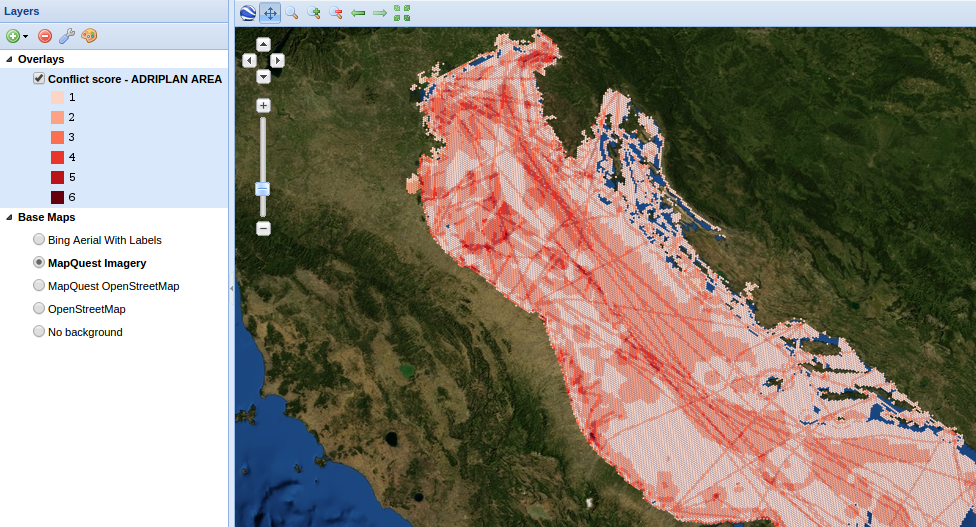The height and width of the screenshot is (527, 976).
Task: Click the Base Maps group label
Action: coord(47,217)
